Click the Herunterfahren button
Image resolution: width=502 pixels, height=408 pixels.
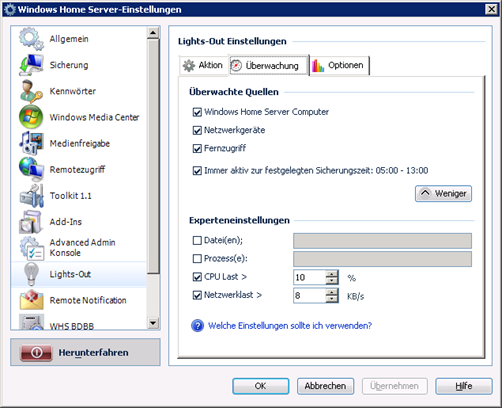click(85, 352)
